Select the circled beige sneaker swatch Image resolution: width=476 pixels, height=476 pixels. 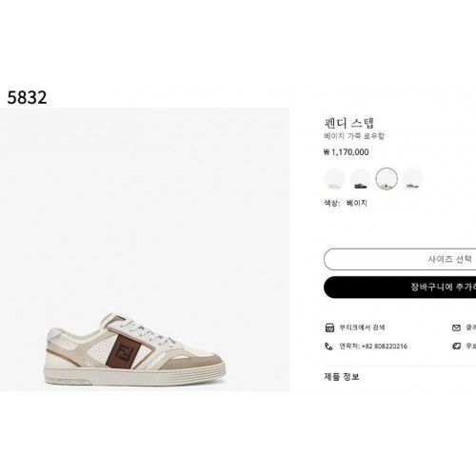pyautogui.click(x=387, y=179)
